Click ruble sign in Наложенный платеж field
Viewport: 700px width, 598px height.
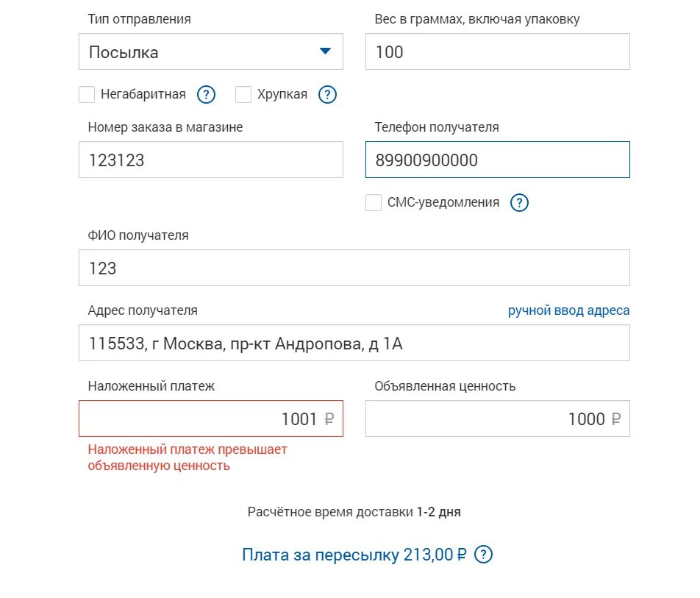point(329,419)
